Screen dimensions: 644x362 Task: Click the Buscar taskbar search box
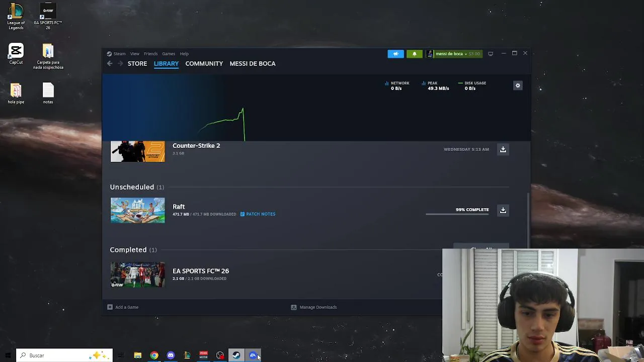coord(64,355)
